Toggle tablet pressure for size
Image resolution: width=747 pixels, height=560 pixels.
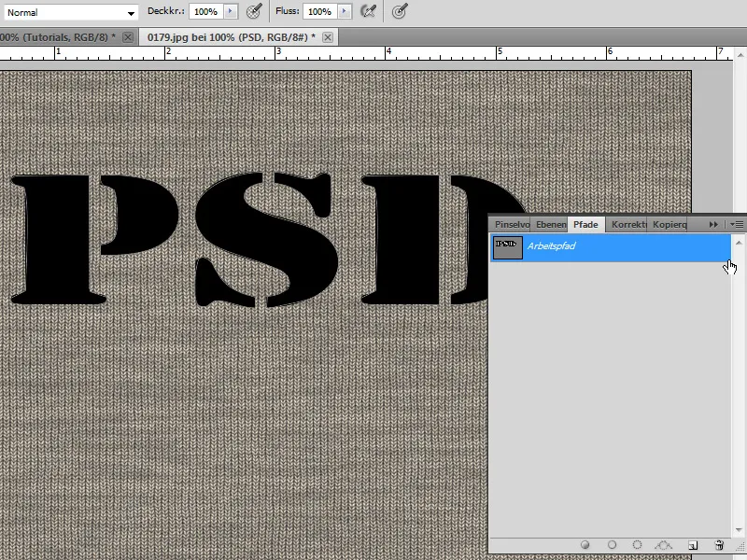click(400, 11)
